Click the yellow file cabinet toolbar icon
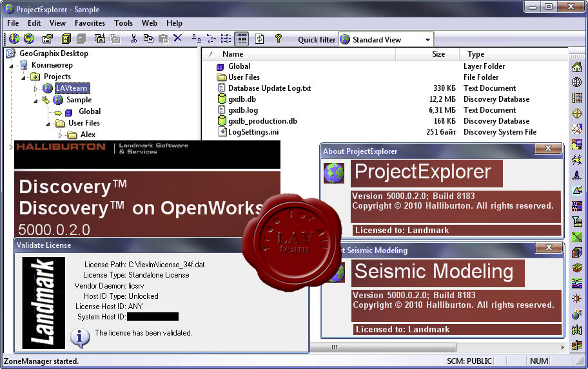Viewport: 588px width, 369px height. 66,39
